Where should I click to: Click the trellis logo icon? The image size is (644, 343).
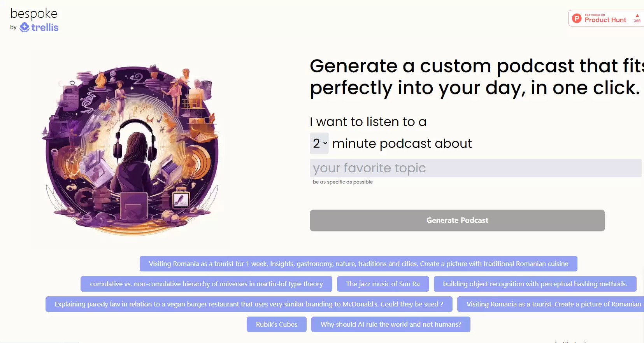click(x=25, y=27)
